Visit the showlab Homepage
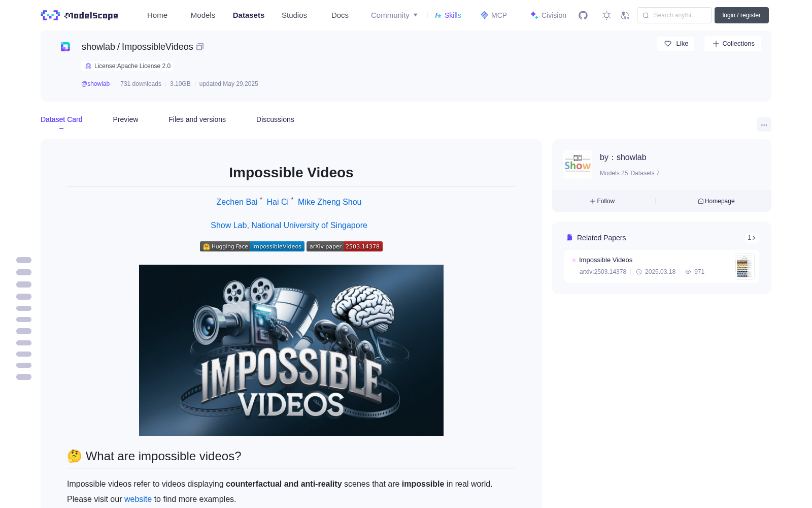812x508 pixels. tap(716, 201)
